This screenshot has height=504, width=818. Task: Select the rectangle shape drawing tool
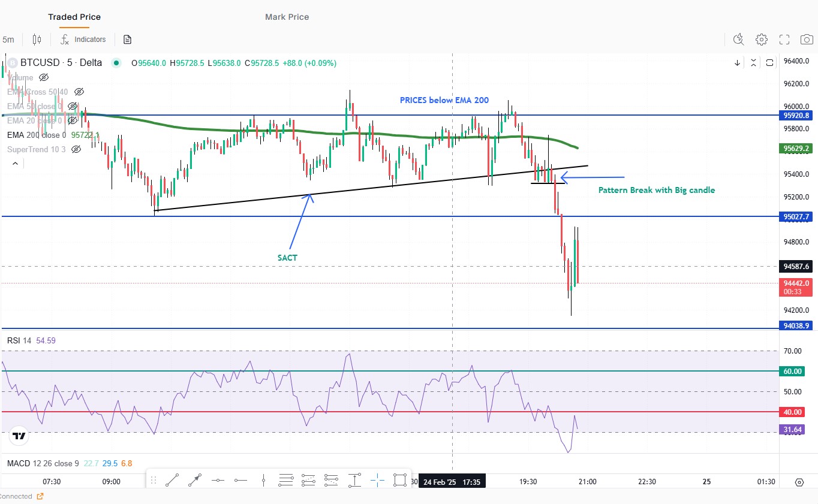(x=400, y=480)
